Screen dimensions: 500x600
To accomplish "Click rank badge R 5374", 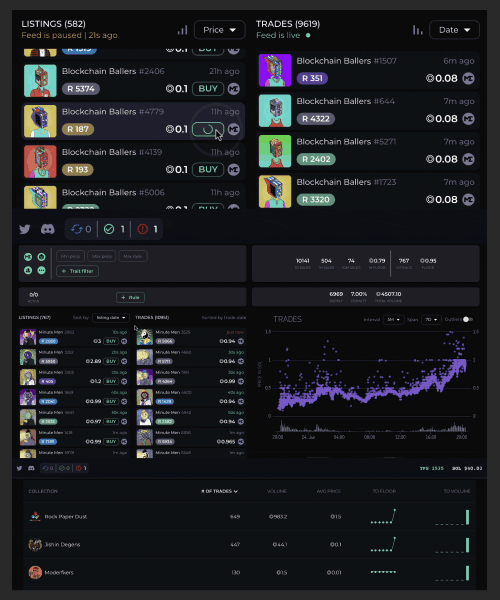I will tap(81, 89).
